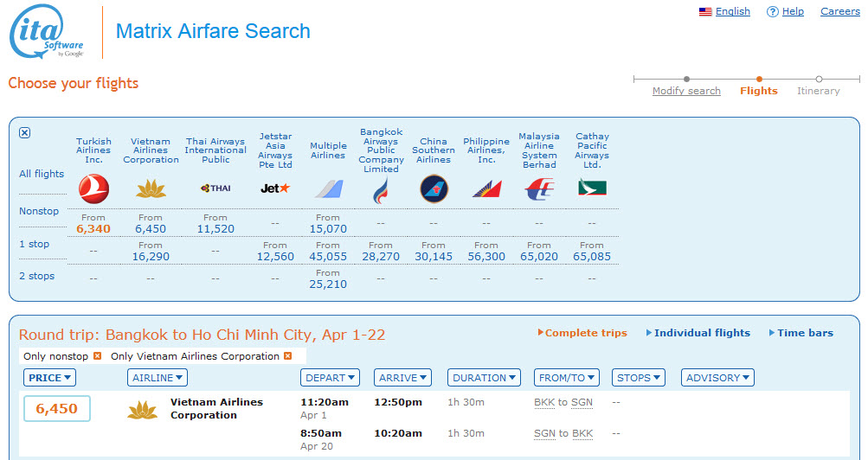Screen dimensions: 868x460
Task: Open the FROM/TO filter dropdown
Action: [x=566, y=378]
